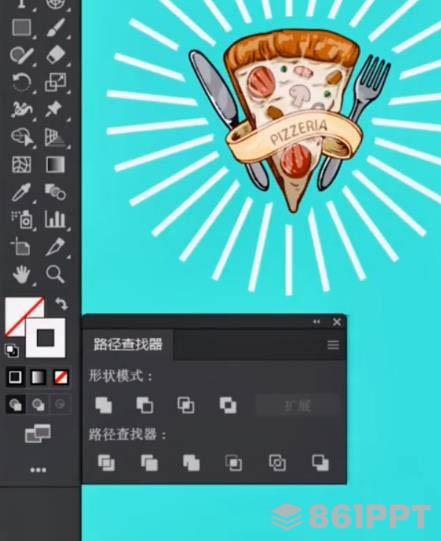Select the Zoom magnifier tool
This screenshot has width=441, height=541.
click(x=55, y=274)
